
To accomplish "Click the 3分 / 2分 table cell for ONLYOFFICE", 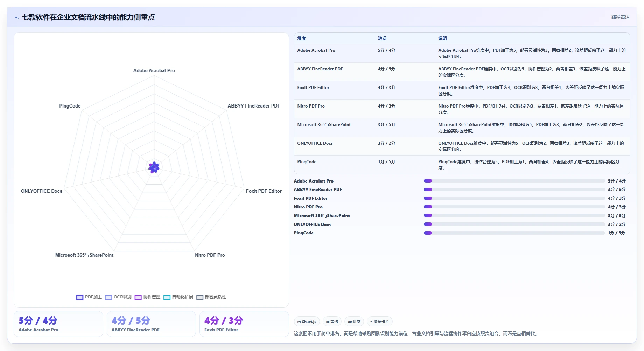I will (386, 143).
